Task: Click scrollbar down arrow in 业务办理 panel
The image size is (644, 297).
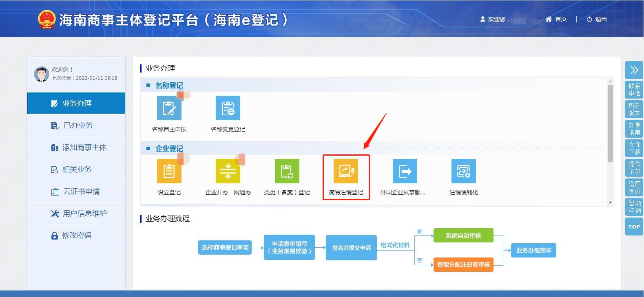Action: (x=610, y=202)
